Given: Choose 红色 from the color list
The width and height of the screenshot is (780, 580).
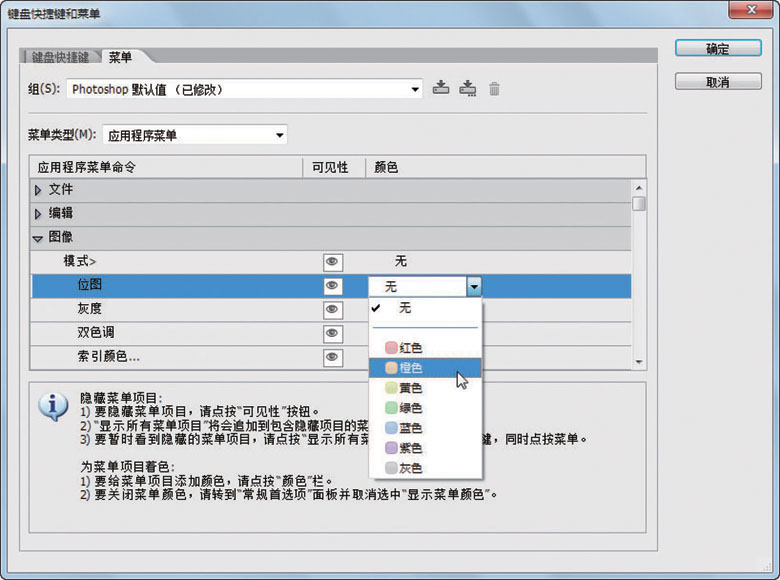Looking at the screenshot, I should click(x=410, y=348).
